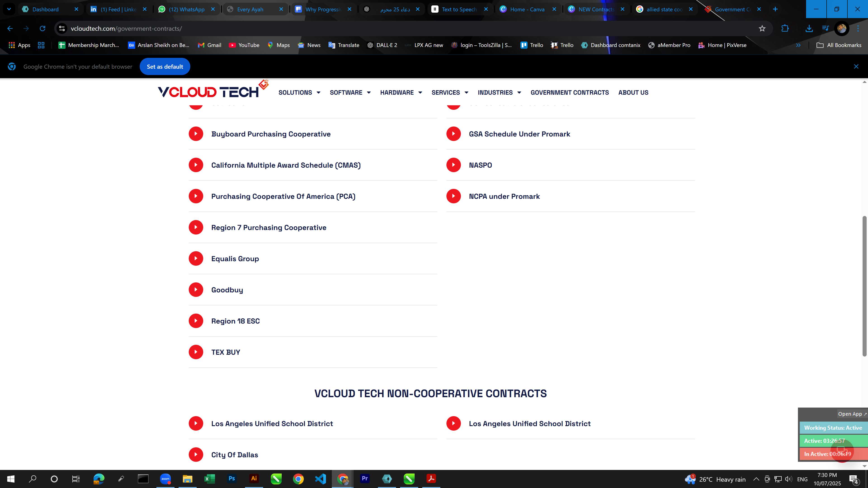This screenshot has height=488, width=868.
Task: Open the Gmail bookmark
Action: pos(210,45)
